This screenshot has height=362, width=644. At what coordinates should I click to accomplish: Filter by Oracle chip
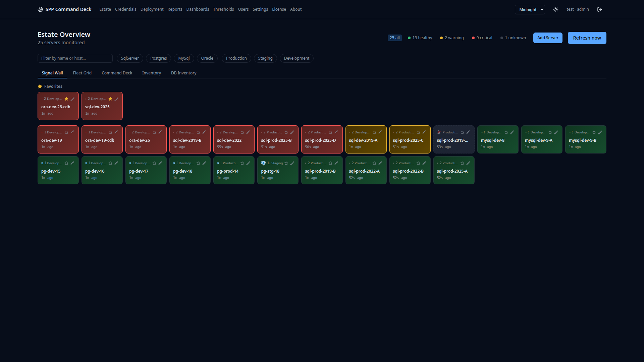(x=207, y=58)
